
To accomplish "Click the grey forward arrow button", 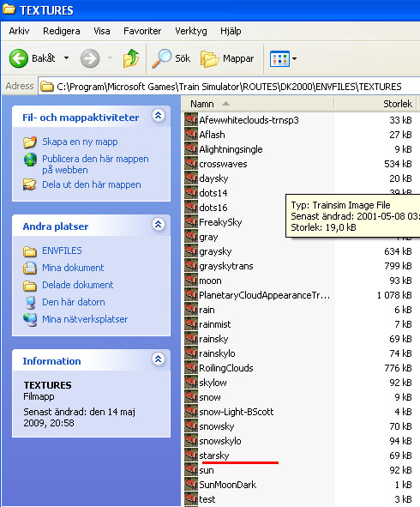I will [x=90, y=58].
